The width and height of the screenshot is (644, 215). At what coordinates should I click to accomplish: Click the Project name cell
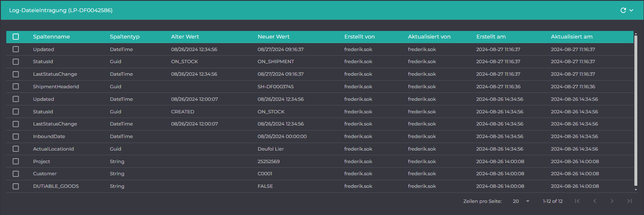(41, 161)
